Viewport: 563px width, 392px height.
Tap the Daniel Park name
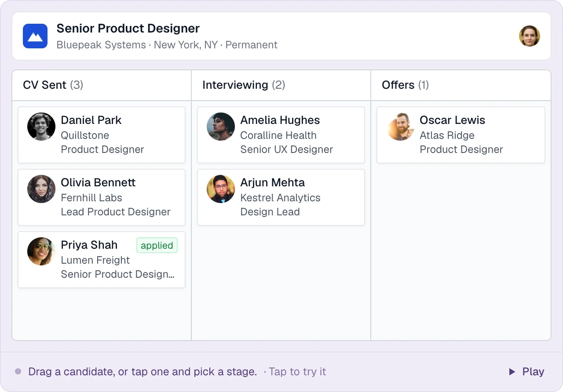91,120
